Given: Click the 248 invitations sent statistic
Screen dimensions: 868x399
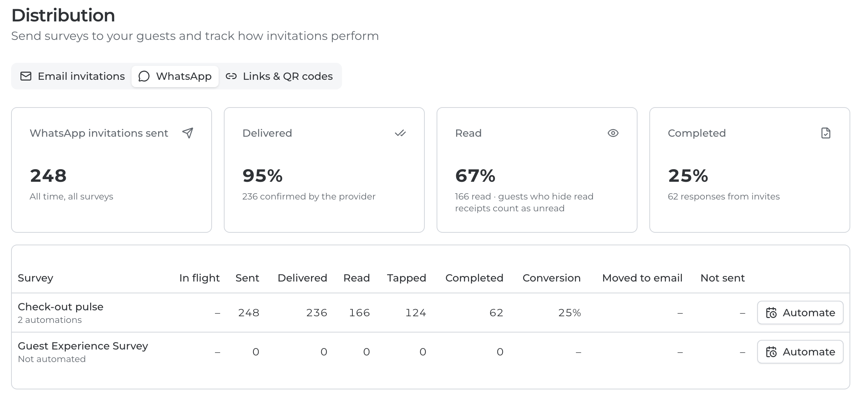Looking at the screenshot, I should pyautogui.click(x=48, y=175).
